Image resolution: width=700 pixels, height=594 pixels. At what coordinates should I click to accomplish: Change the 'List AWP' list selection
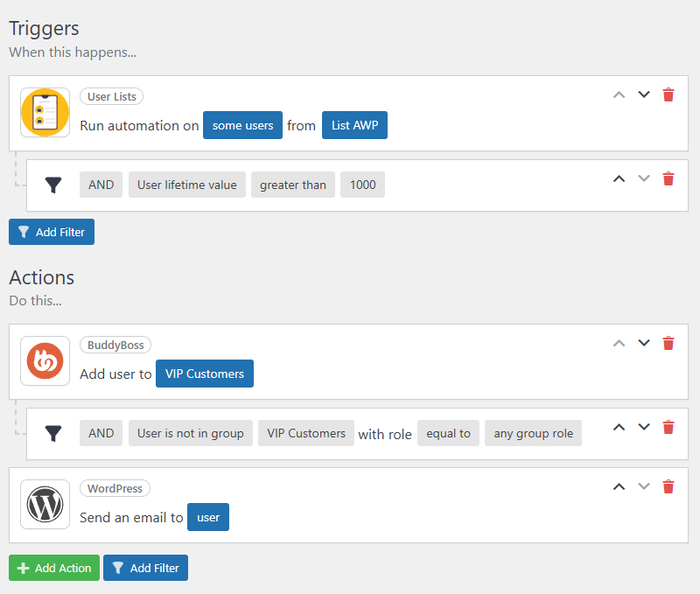coord(354,125)
